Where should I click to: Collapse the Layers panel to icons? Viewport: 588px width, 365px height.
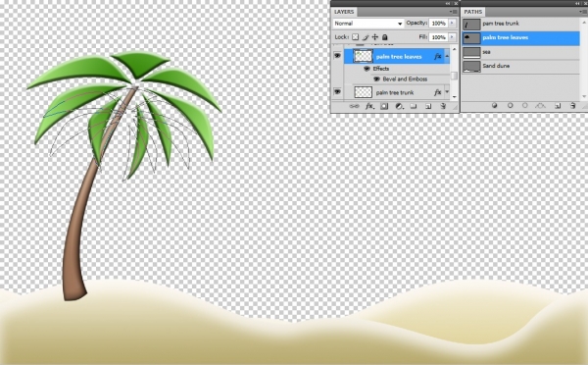(448, 3)
